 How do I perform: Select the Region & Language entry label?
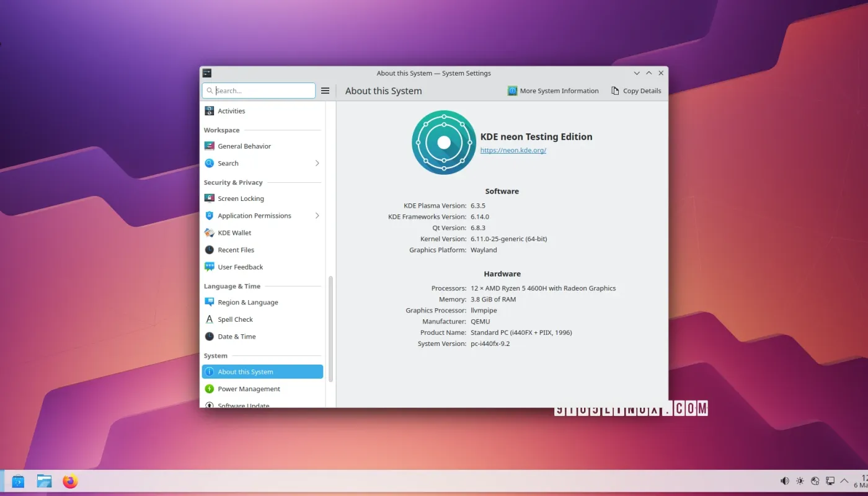pyautogui.click(x=248, y=303)
